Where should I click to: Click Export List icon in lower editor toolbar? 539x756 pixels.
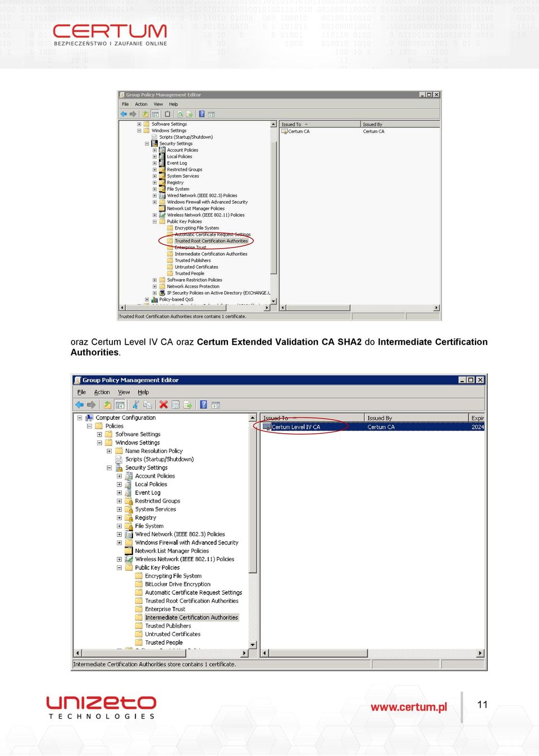(x=188, y=405)
